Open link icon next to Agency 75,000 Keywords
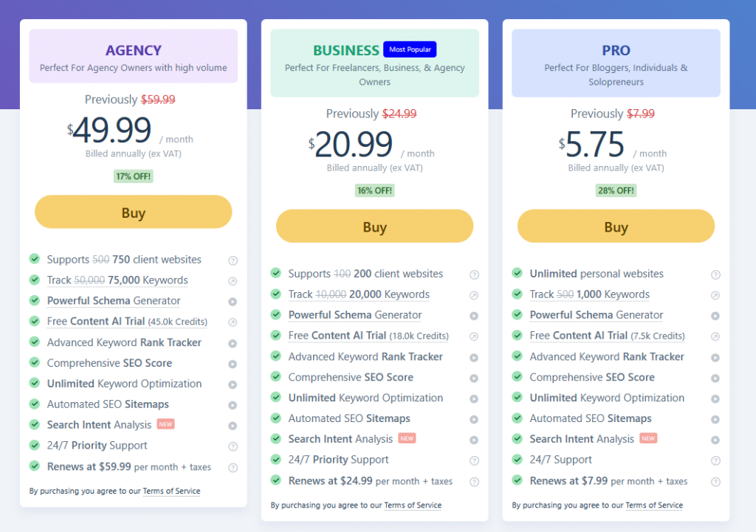Image resolution: width=756 pixels, height=532 pixels. point(233,281)
